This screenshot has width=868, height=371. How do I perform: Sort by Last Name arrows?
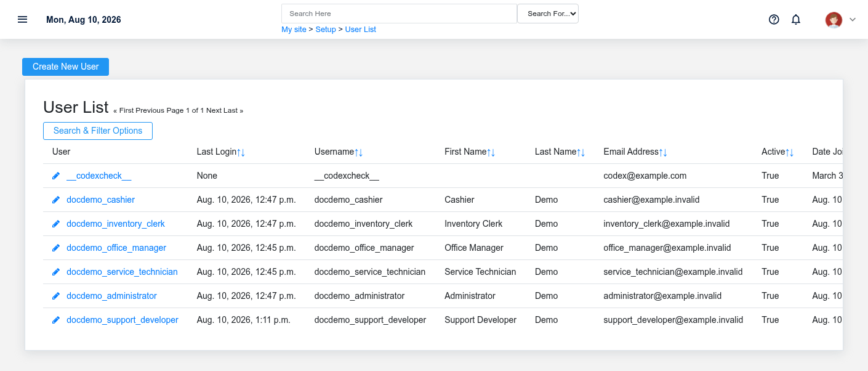[x=581, y=152]
